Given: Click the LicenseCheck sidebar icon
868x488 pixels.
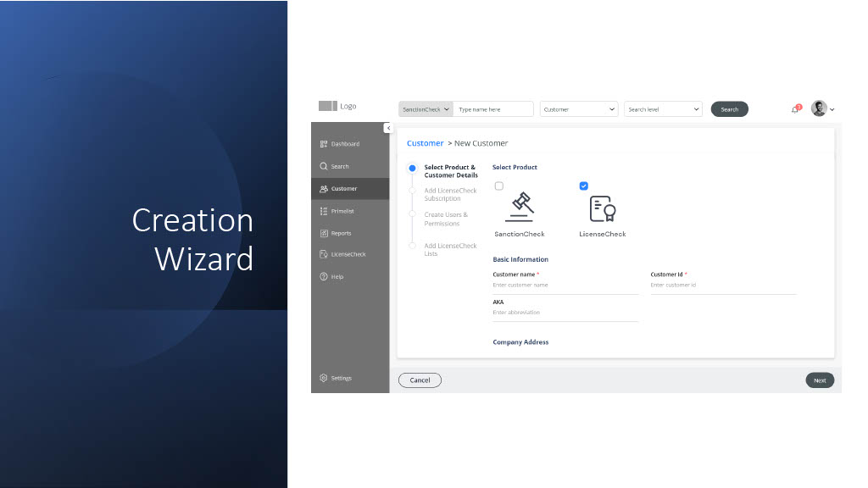Looking at the screenshot, I should 324,254.
